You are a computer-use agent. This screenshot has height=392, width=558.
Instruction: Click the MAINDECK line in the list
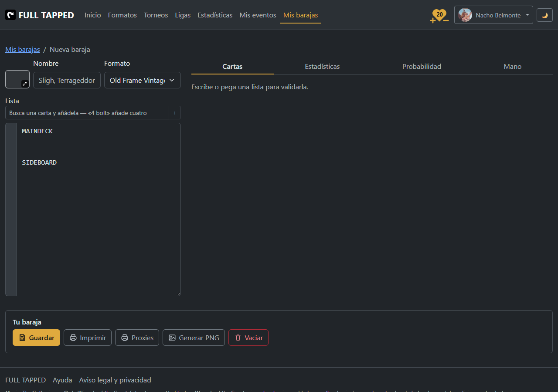tap(37, 131)
